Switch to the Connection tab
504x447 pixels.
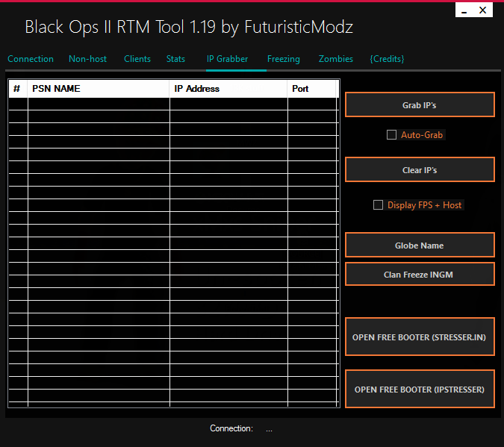click(31, 59)
